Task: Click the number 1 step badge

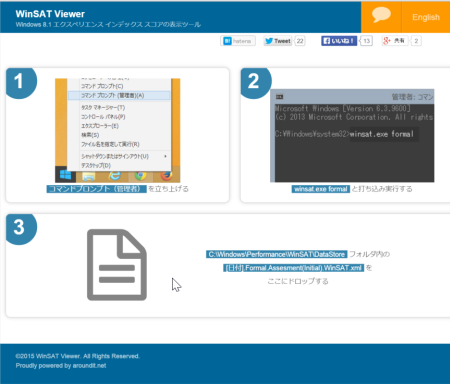Action: click(x=21, y=82)
